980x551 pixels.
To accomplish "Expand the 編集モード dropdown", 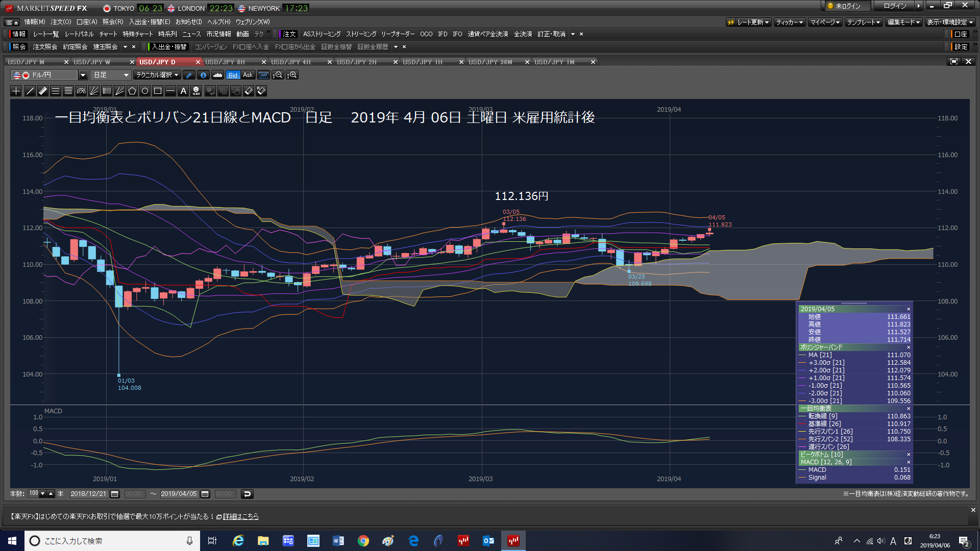I will pyautogui.click(x=903, y=22).
